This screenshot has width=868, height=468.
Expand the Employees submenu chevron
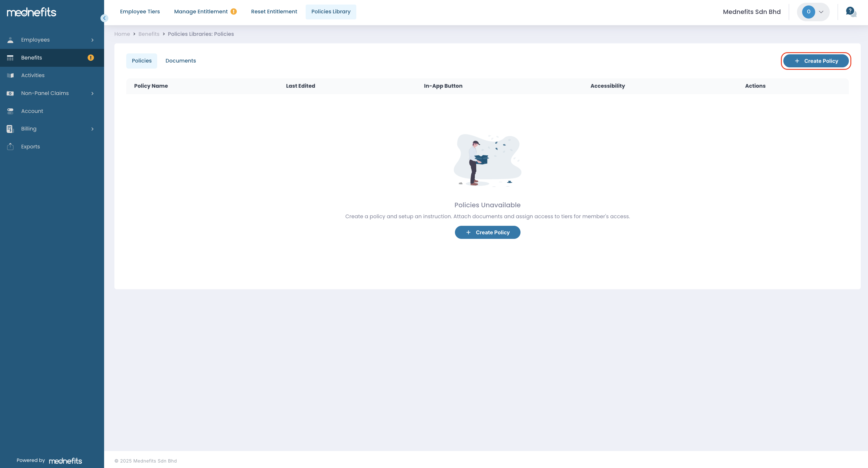tap(92, 40)
